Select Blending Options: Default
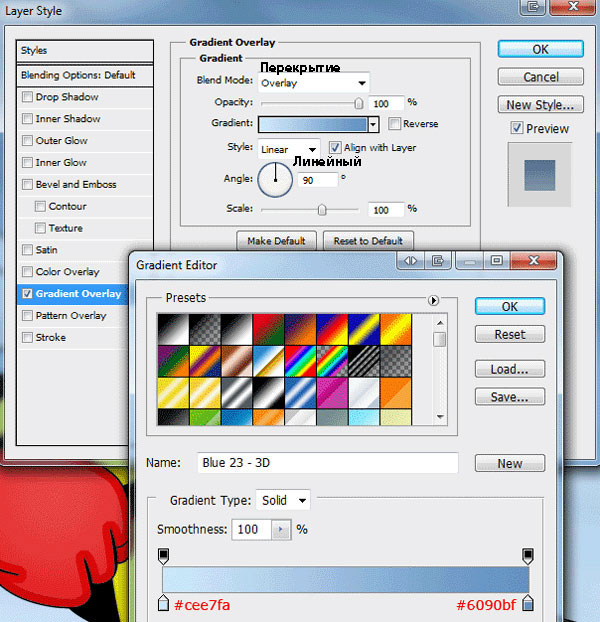Screen dimensions: 600x622 84,75
